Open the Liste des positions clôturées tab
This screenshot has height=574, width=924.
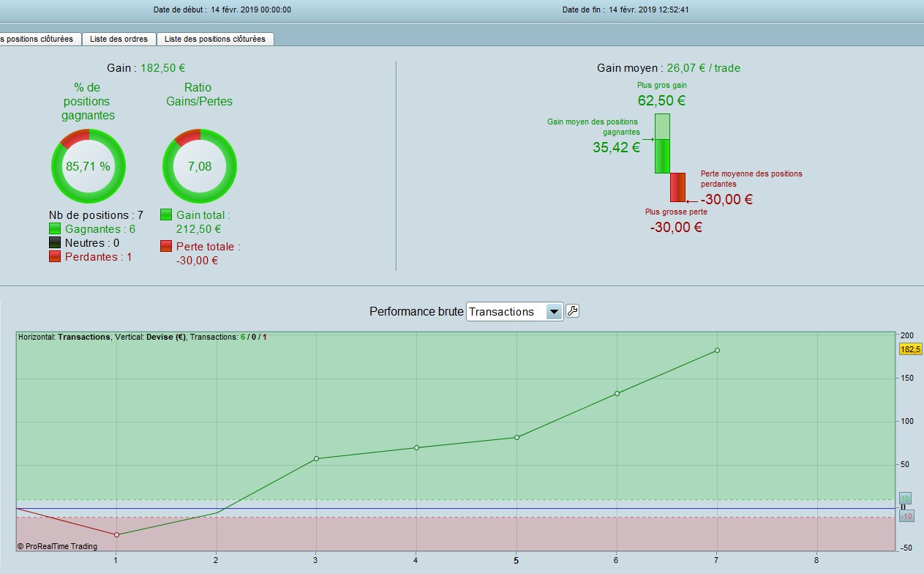215,39
